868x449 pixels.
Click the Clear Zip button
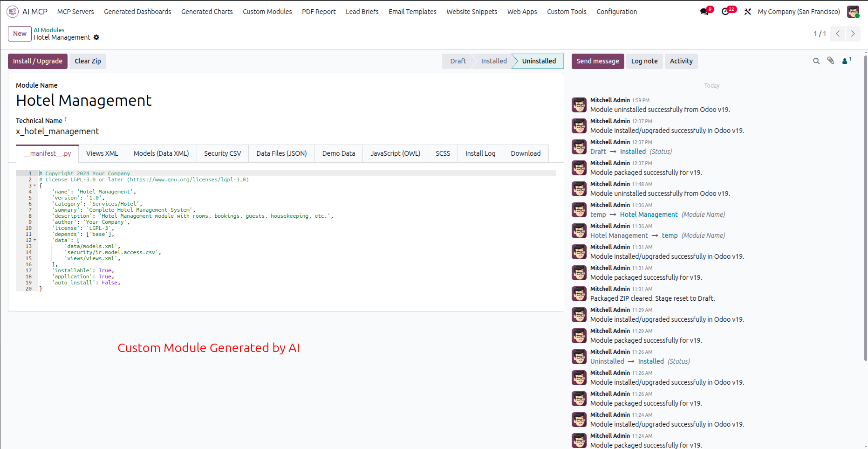pyautogui.click(x=88, y=61)
